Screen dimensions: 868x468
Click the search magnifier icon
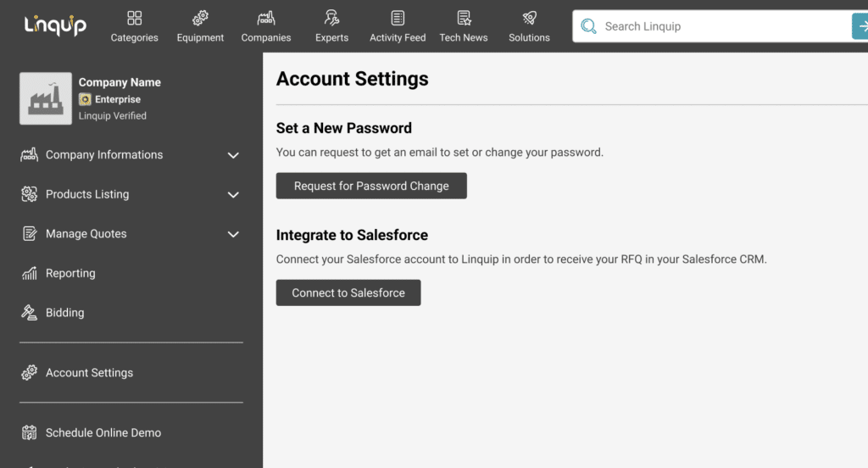[588, 26]
